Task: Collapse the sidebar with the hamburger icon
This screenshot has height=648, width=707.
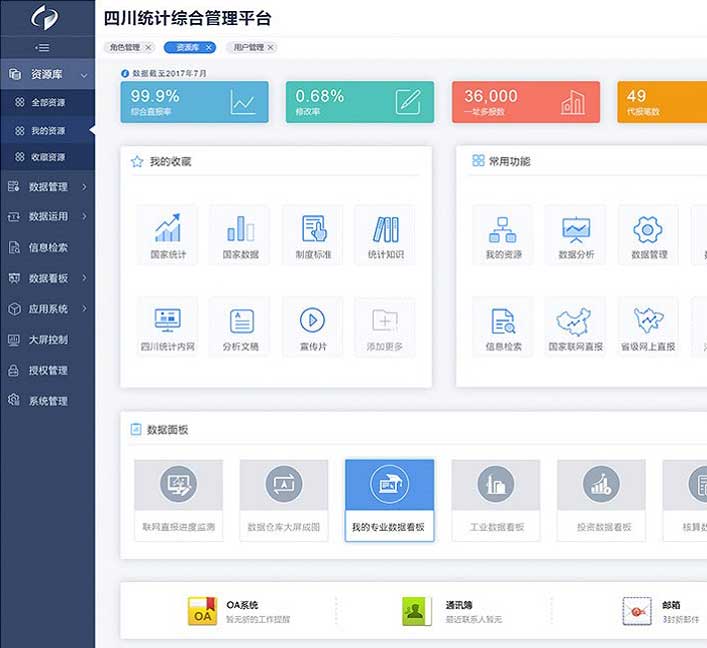Action: point(42,47)
